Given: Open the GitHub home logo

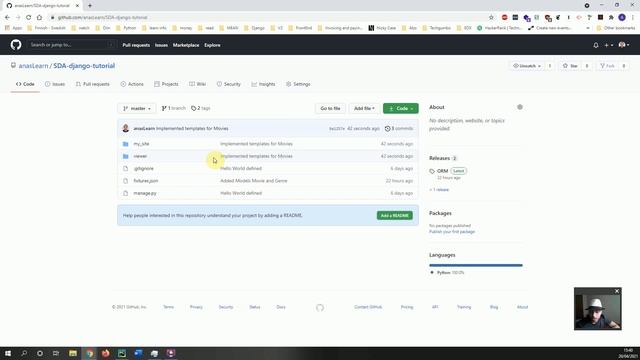Looking at the screenshot, I should click(16, 45).
